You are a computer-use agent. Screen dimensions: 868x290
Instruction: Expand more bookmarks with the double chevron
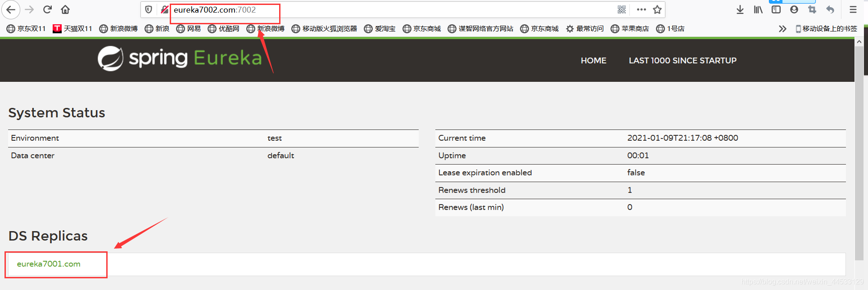pos(782,29)
